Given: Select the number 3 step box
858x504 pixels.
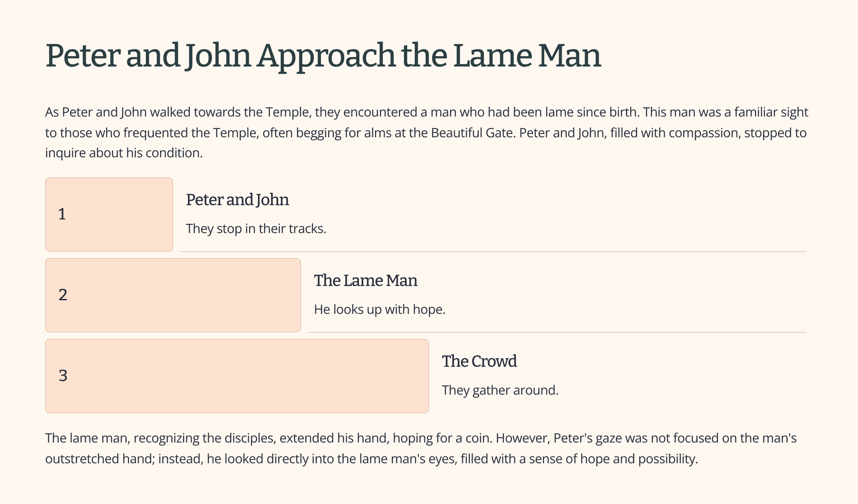Looking at the screenshot, I should (x=237, y=376).
